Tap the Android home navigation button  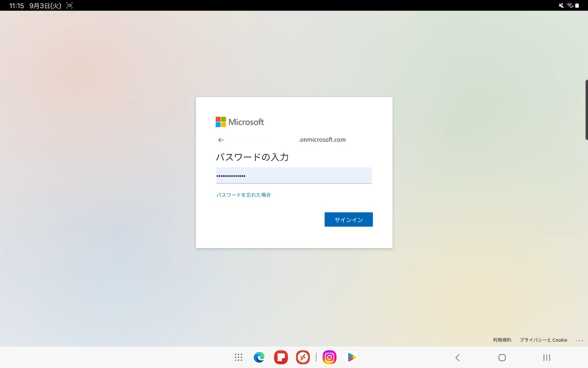coord(502,357)
